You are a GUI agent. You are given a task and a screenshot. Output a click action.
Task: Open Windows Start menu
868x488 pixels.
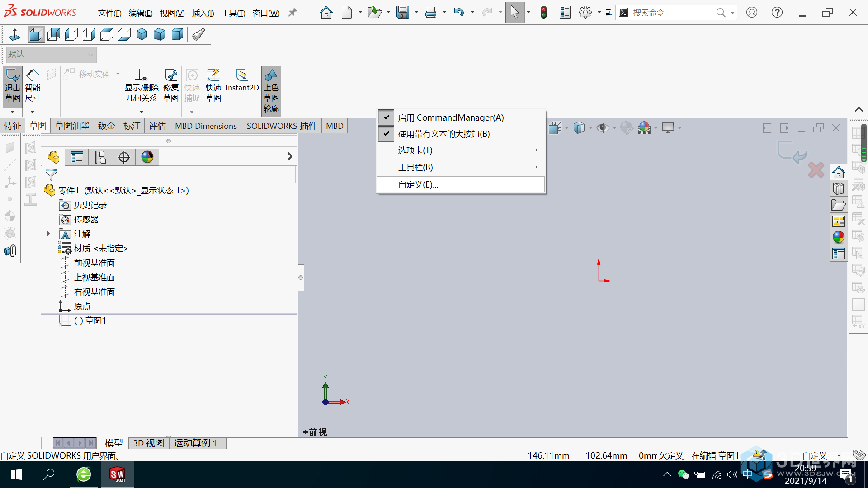(16, 474)
